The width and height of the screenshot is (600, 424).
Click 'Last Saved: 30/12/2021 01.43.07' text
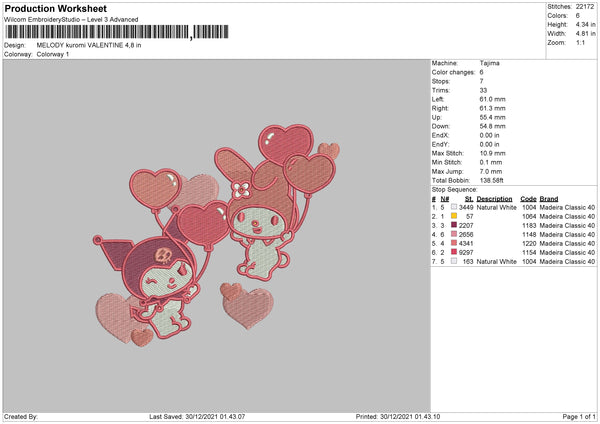(197, 416)
